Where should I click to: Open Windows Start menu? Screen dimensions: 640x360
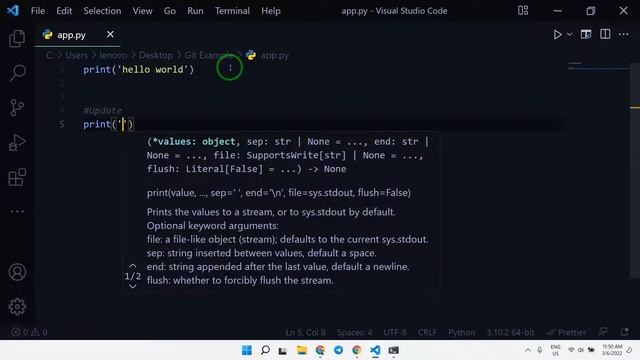[x=247, y=350]
